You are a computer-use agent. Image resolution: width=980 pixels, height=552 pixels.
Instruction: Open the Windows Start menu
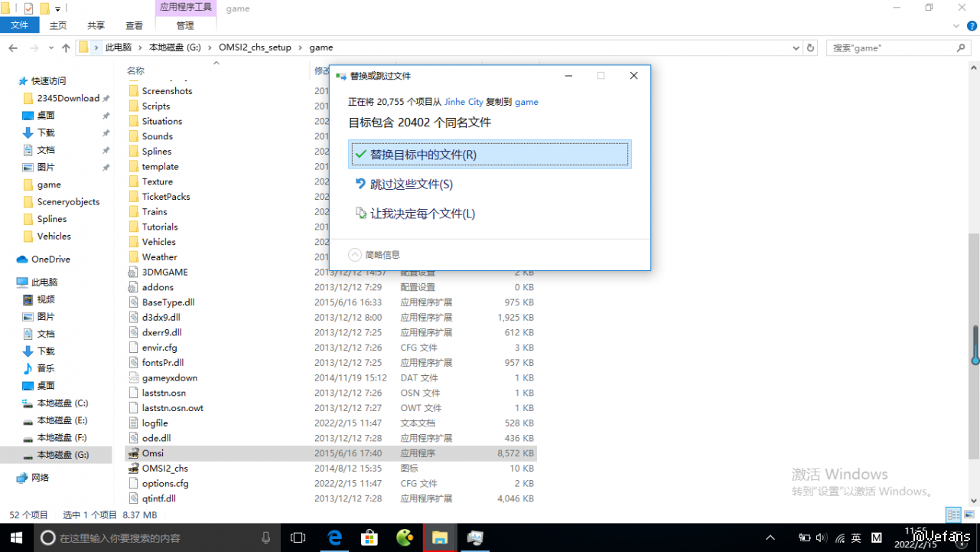15,537
